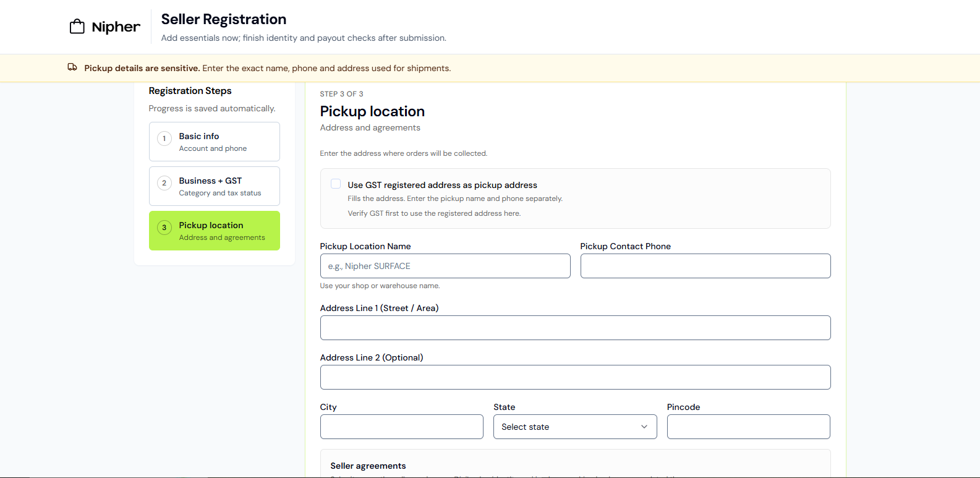Click the Nipher brand name link
This screenshot has height=478, width=980.
[x=116, y=27]
